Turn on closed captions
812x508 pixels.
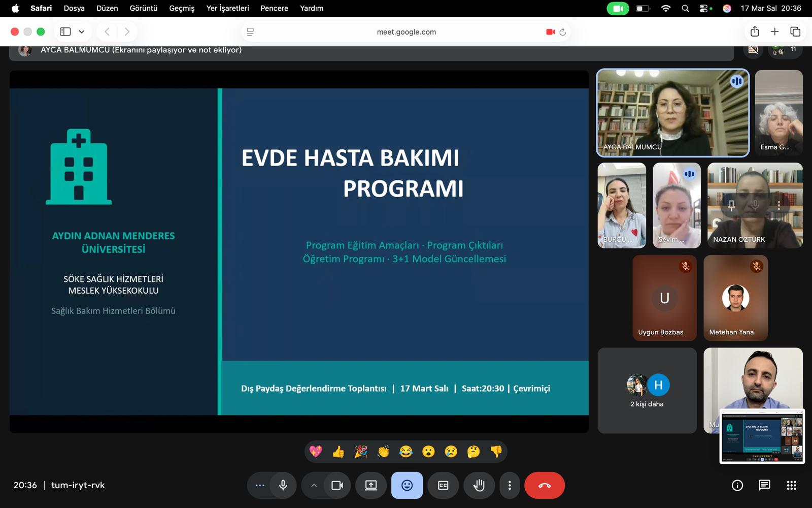click(443, 485)
